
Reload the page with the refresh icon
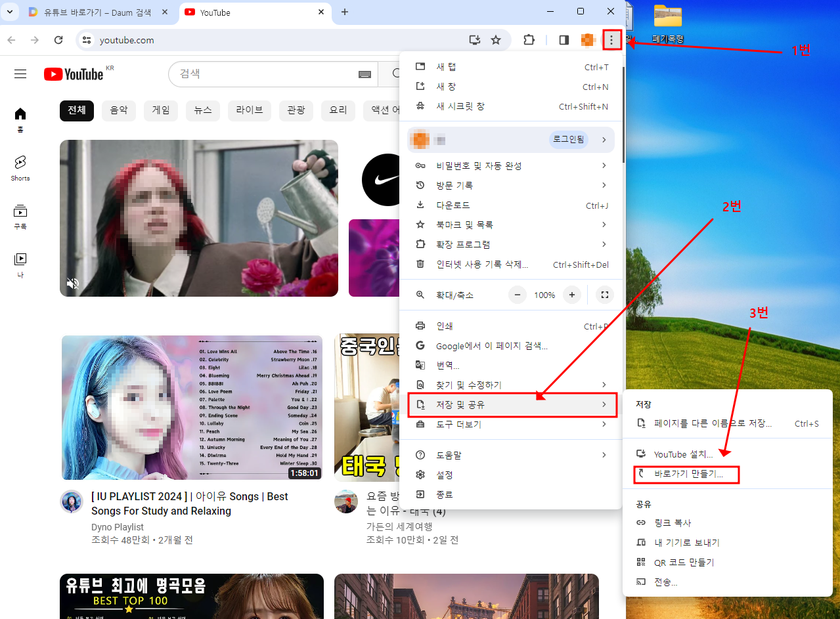tap(58, 40)
